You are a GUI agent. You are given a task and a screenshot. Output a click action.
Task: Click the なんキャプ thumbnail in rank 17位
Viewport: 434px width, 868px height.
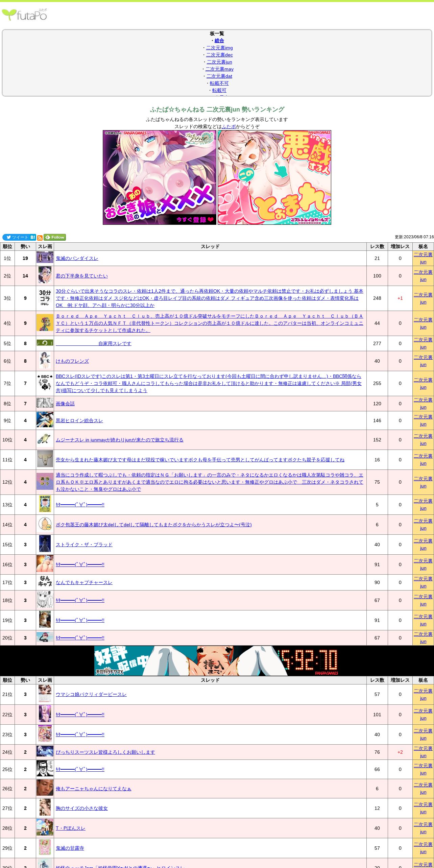coord(45,582)
